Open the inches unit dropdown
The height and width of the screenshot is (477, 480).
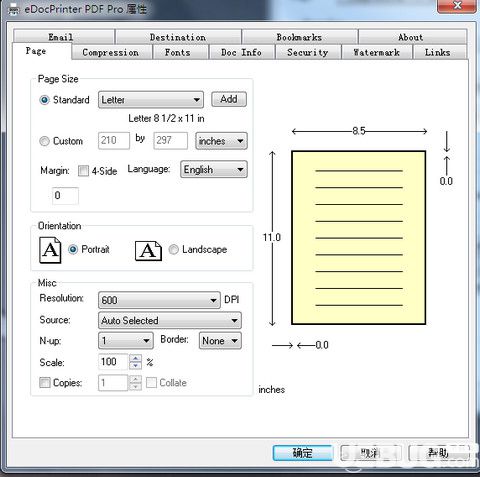point(221,141)
